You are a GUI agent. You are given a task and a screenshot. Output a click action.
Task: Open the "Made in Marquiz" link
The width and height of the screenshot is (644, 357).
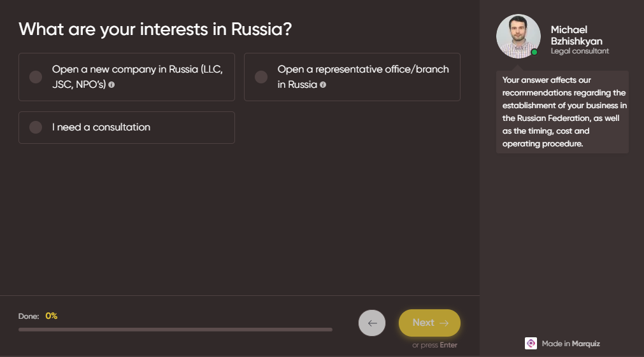click(570, 344)
